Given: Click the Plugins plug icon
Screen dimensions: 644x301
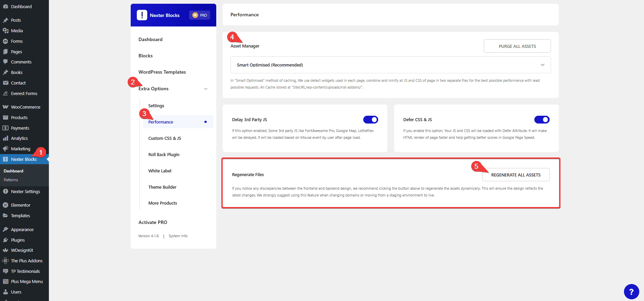Looking at the screenshot, I should 5,240.
